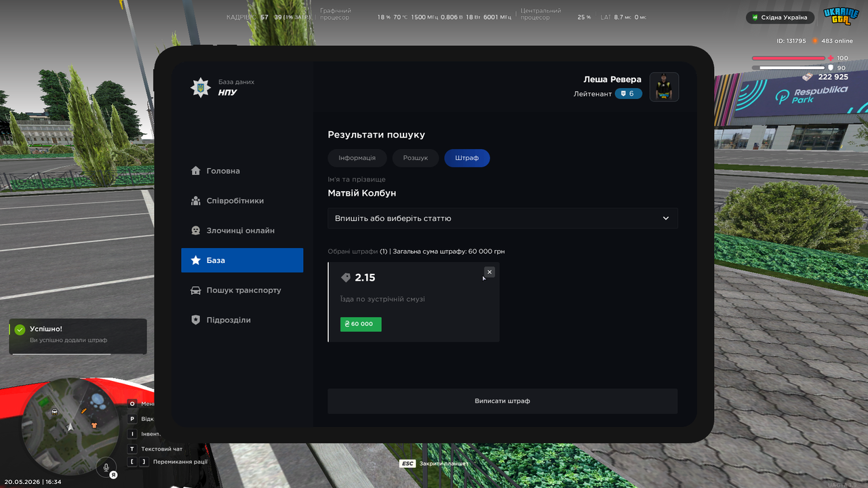Click the orange T-shirt marker on minimap
The height and width of the screenshot is (488, 868).
(94, 424)
